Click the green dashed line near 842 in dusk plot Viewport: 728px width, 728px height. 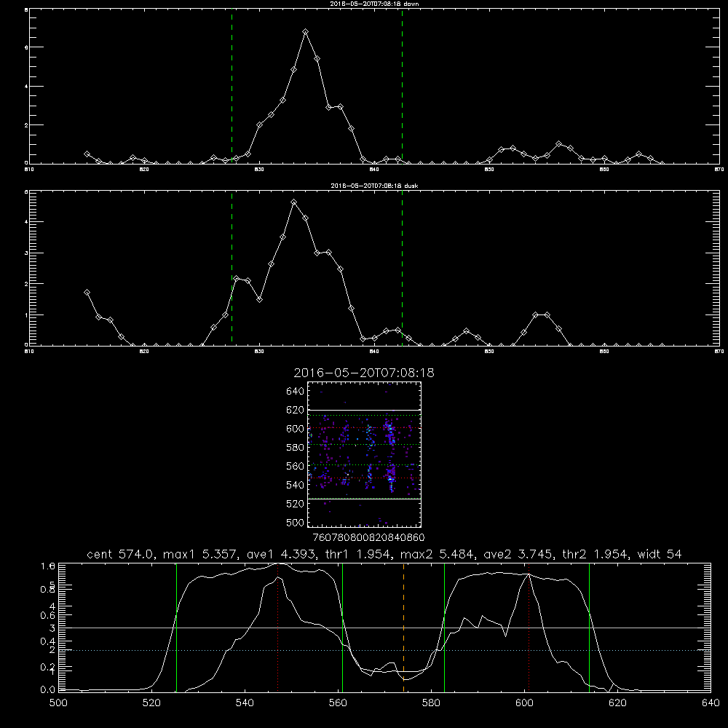[x=402, y=268]
